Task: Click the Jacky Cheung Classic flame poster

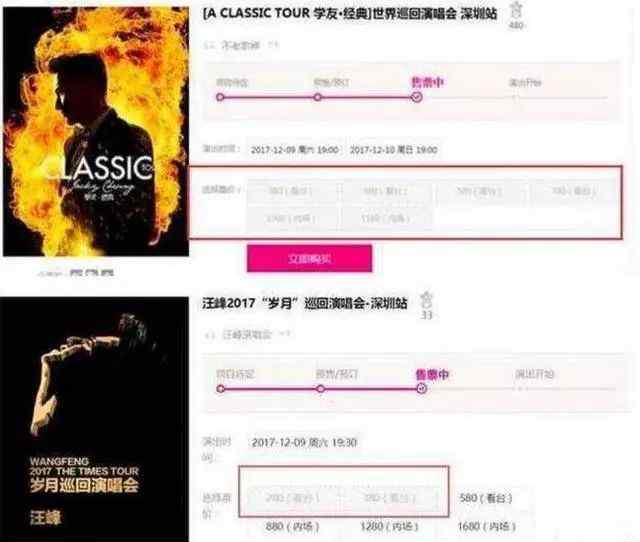Action: click(x=96, y=131)
